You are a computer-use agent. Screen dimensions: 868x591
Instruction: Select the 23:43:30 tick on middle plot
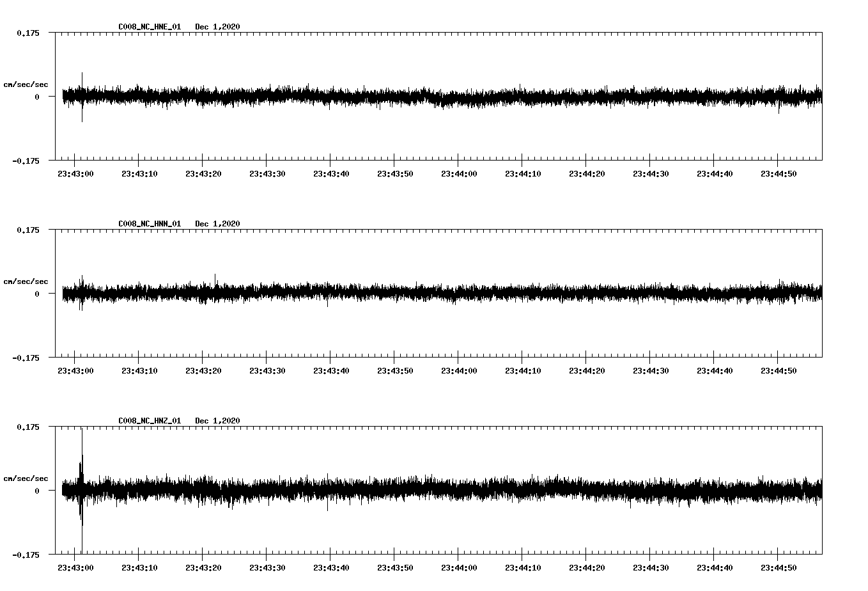[x=268, y=369]
